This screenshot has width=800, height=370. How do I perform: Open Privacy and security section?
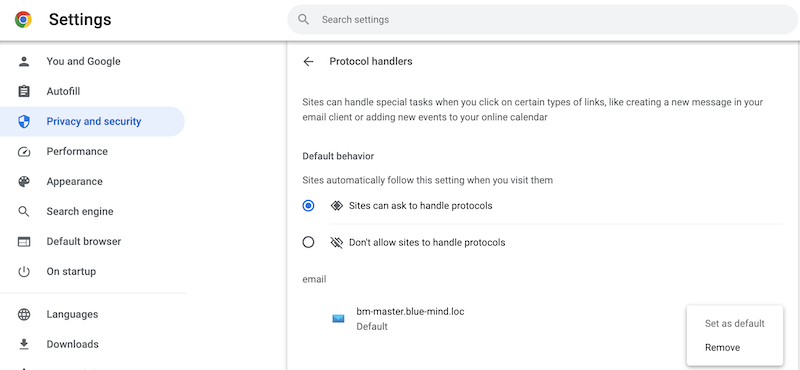pyautogui.click(x=92, y=121)
